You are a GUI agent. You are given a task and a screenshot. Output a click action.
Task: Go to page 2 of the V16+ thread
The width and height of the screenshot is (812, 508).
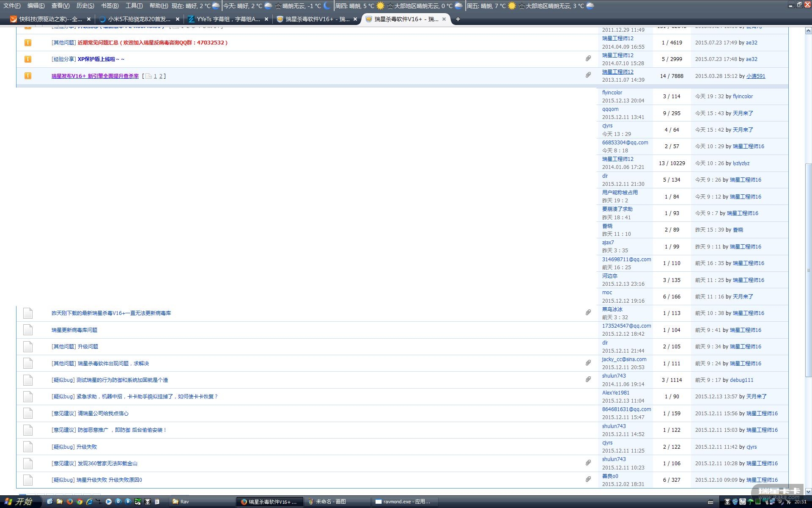[x=161, y=76]
